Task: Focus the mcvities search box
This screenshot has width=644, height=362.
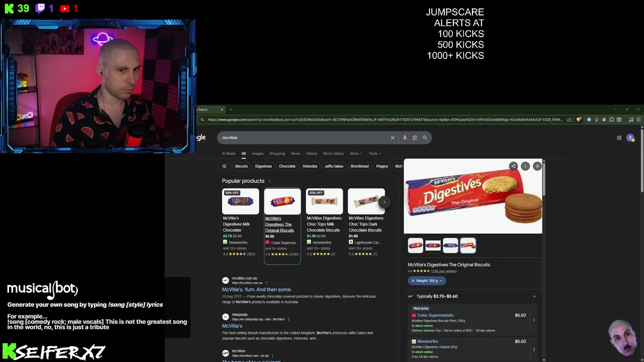Action: [x=304, y=138]
